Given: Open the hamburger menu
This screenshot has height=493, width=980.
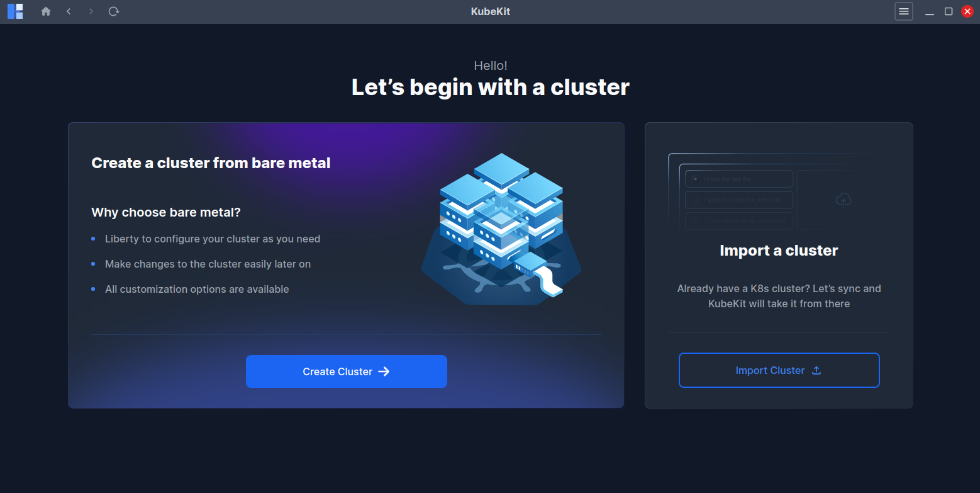Looking at the screenshot, I should pos(903,11).
